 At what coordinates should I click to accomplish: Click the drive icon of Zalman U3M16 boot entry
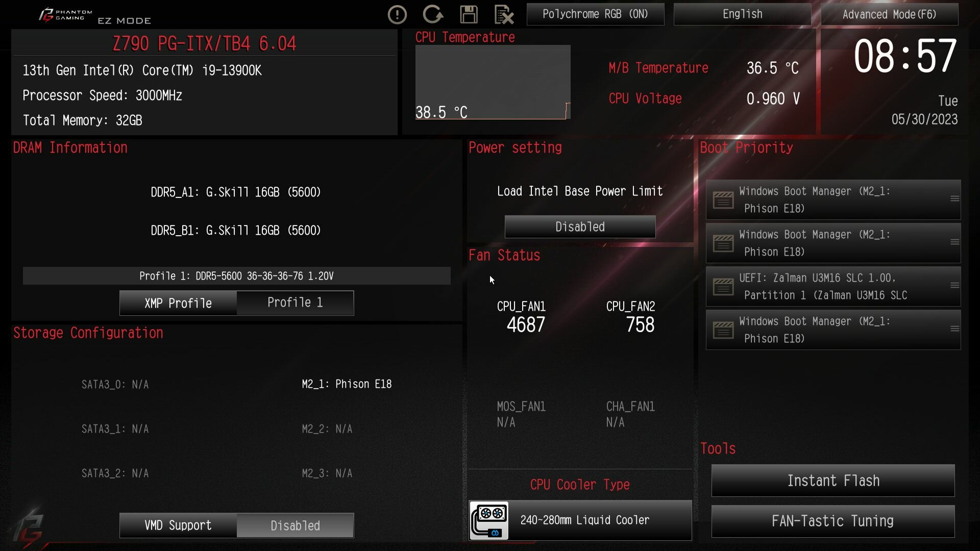(723, 287)
